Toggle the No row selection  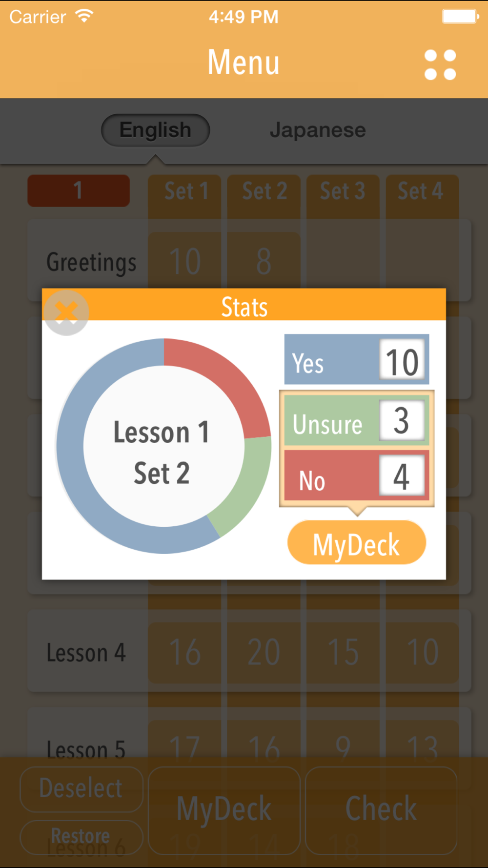[x=357, y=475]
